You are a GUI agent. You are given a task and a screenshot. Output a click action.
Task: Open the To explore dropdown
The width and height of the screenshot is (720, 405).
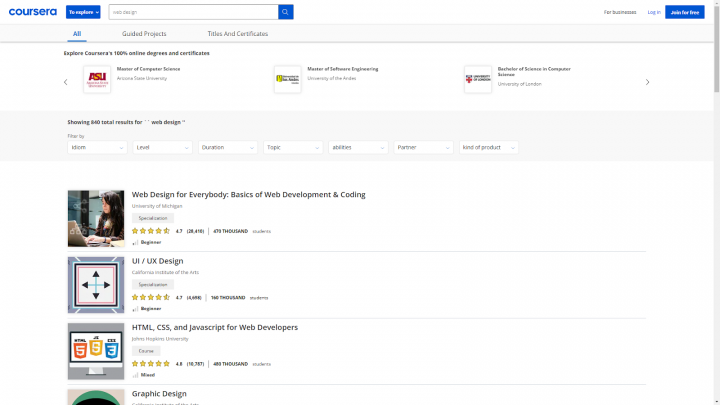(x=83, y=12)
